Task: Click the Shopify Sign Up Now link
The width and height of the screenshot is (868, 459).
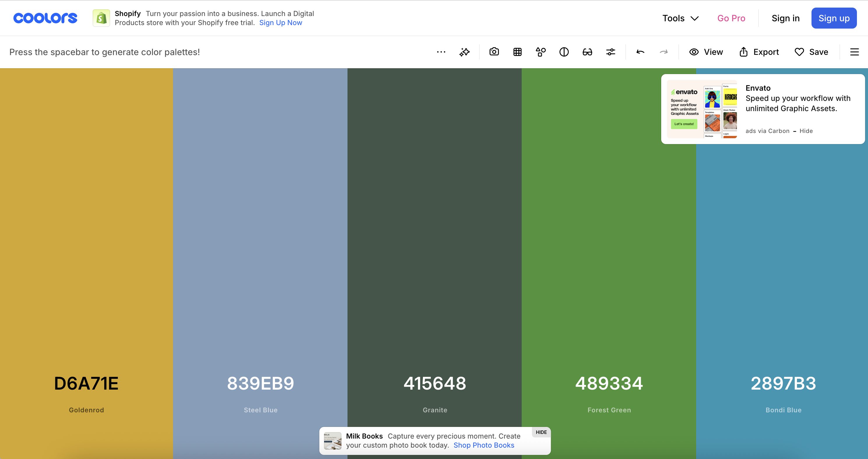Action: (x=280, y=22)
